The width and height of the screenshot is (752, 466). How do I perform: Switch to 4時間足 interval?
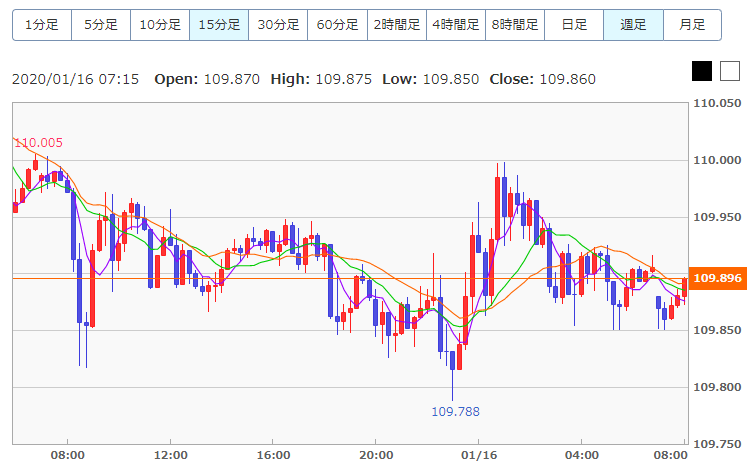pyautogui.click(x=456, y=25)
